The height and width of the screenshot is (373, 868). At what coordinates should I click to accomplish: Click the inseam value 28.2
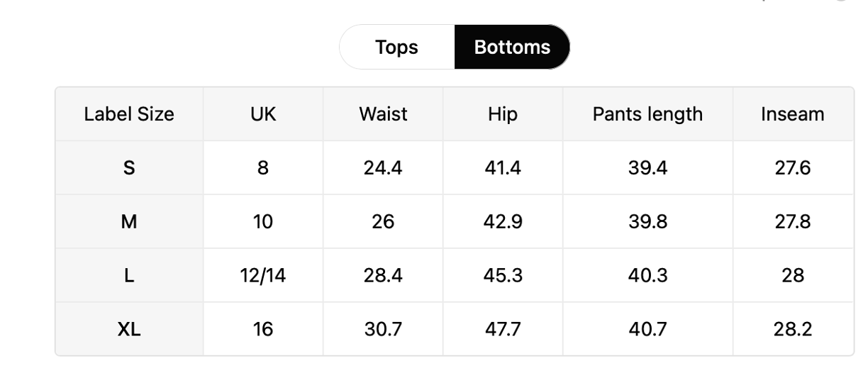pos(793,329)
